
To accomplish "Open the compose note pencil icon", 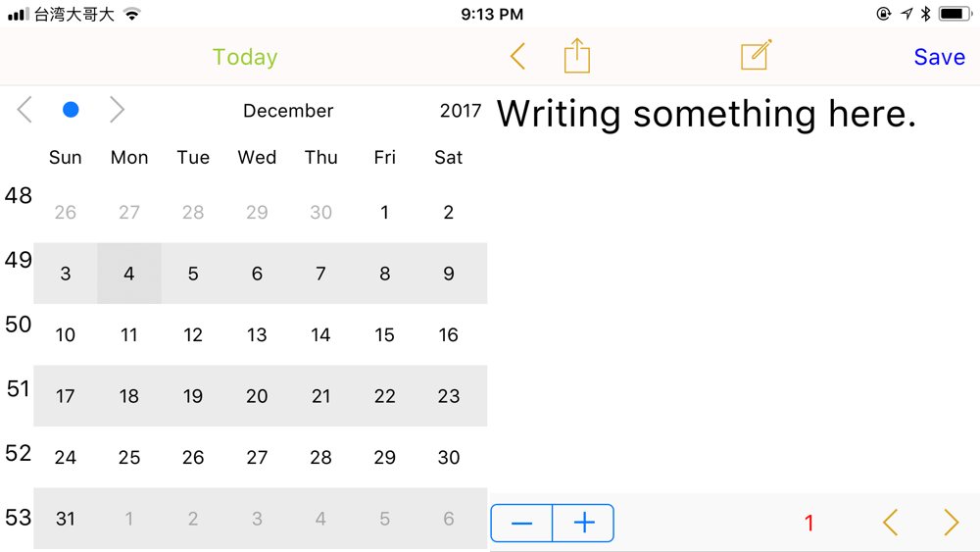I will [x=757, y=55].
